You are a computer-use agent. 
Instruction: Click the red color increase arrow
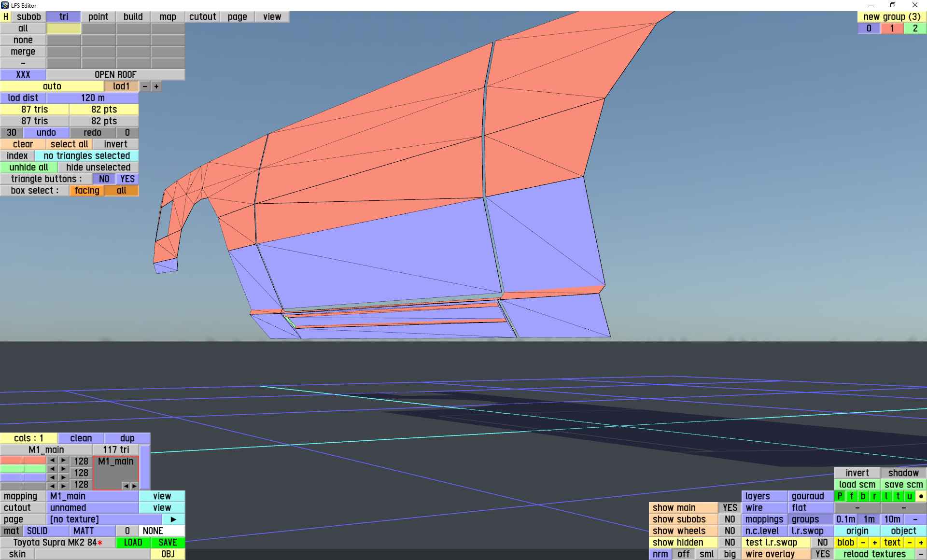pyautogui.click(x=63, y=461)
